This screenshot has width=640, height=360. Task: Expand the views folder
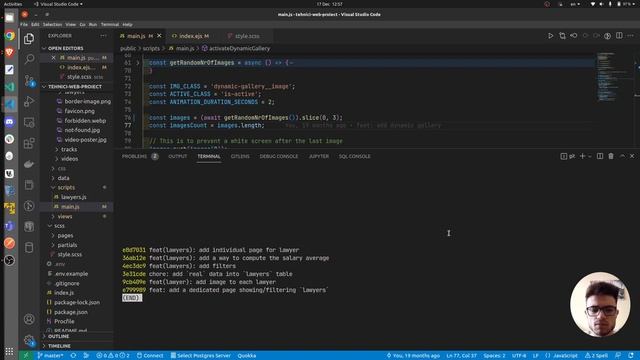coord(64,216)
